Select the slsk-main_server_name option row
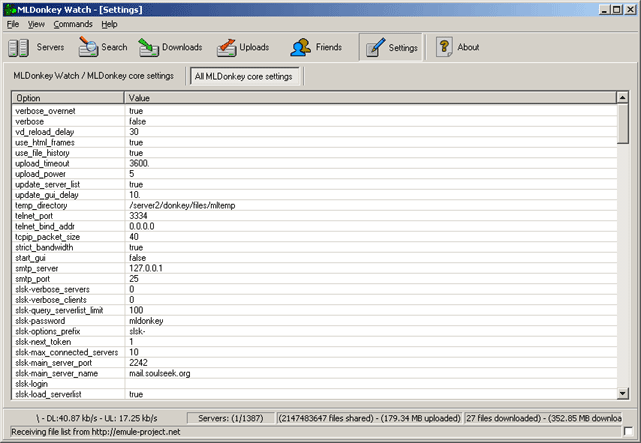Image resolution: width=641 pixels, height=443 pixels. click(58, 373)
